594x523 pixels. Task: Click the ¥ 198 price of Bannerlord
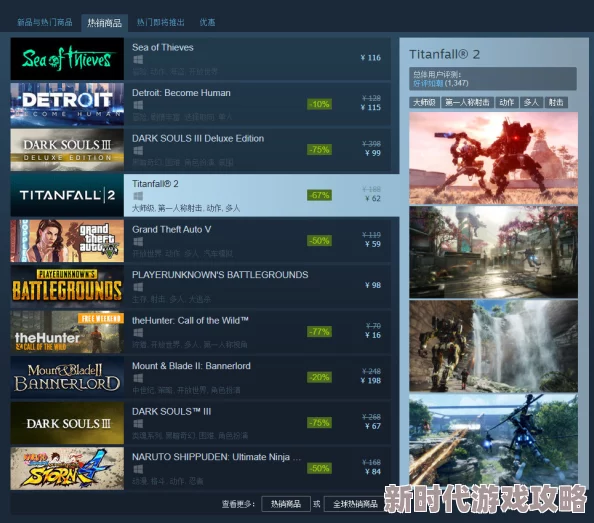(370, 380)
